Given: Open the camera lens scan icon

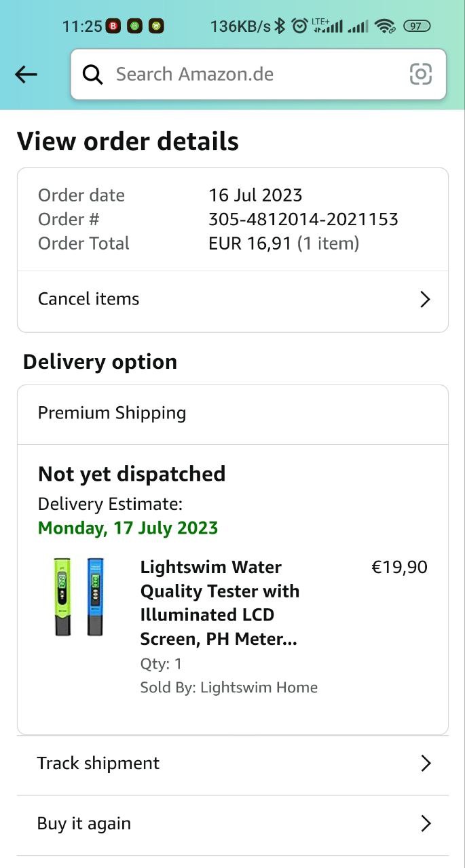Looking at the screenshot, I should [x=421, y=74].
